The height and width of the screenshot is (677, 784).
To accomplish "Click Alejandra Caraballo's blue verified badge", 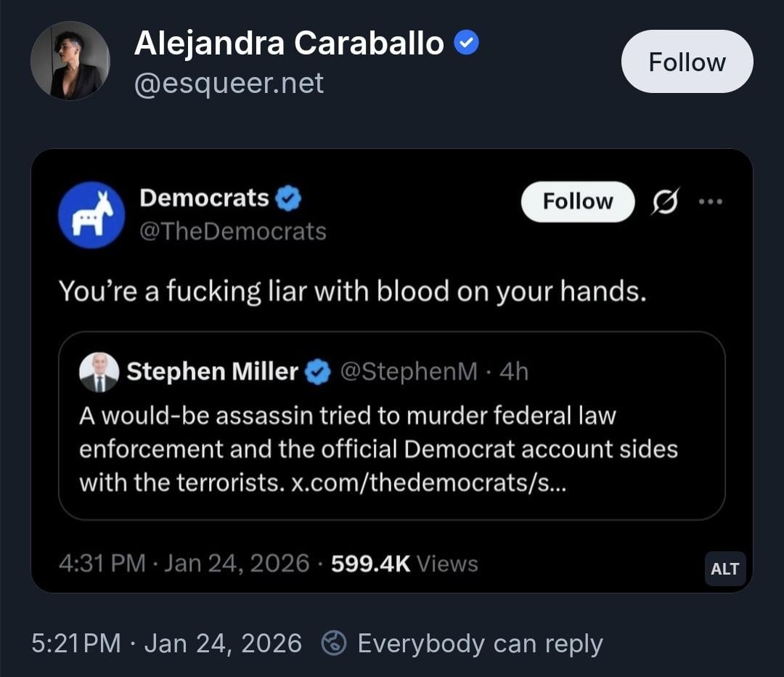I will click(466, 44).
